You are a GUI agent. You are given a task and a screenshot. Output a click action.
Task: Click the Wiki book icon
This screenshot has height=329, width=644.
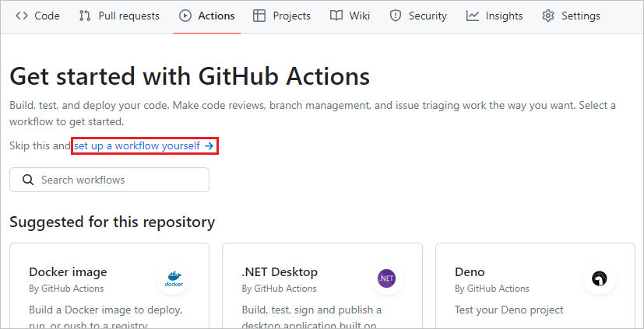point(336,16)
